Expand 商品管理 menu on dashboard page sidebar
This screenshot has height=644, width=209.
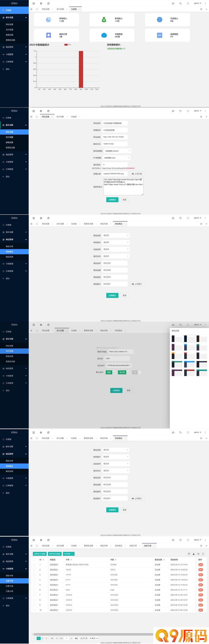point(14,47)
